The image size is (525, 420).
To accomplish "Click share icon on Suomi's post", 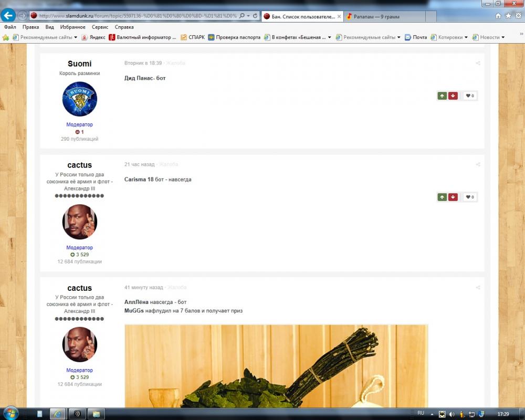I will 478,64.
